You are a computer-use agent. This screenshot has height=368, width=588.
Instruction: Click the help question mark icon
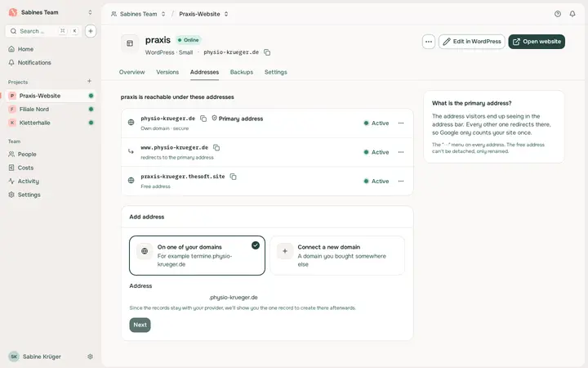[558, 14]
